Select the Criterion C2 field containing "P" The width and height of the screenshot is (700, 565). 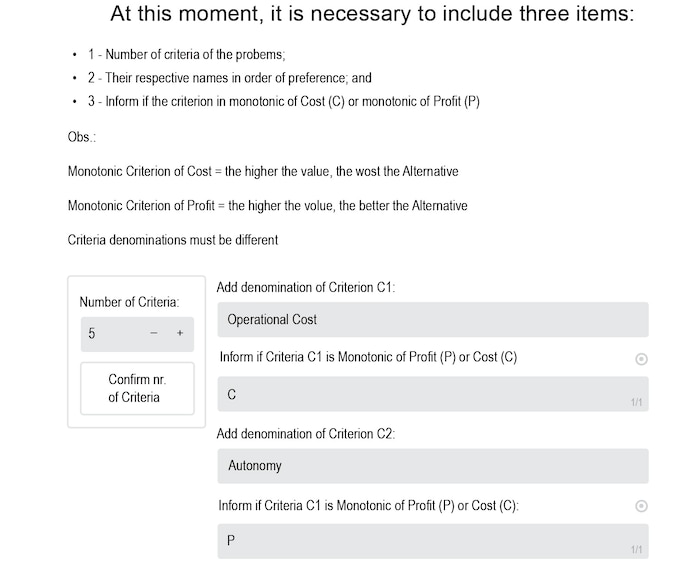432,540
